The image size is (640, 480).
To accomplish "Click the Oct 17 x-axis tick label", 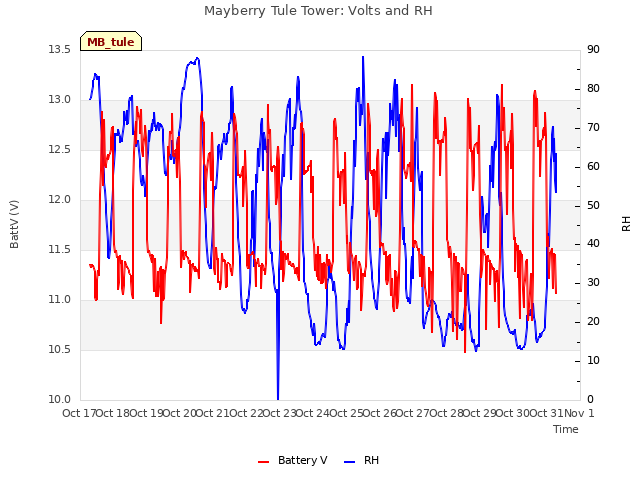I will click(x=79, y=413).
